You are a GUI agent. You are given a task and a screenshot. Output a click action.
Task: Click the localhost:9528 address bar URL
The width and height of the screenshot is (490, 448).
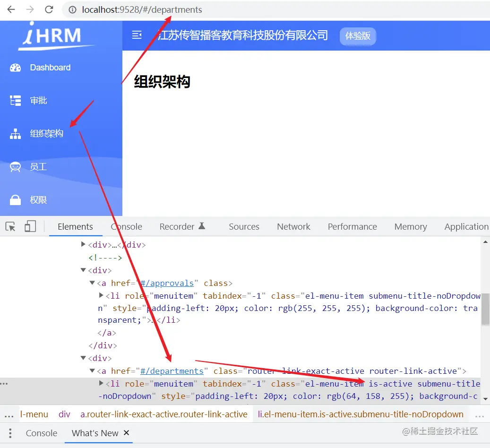pyautogui.click(x=142, y=10)
